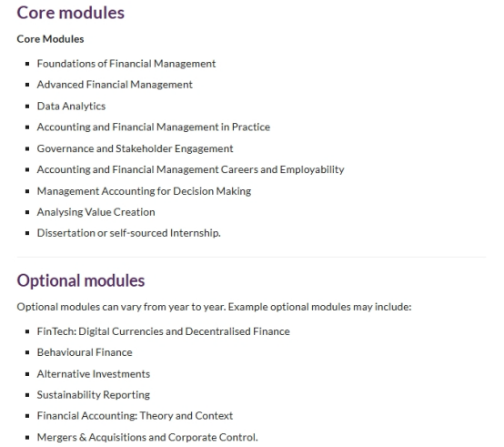Click Governance and Stakeholder Engagement item
The image size is (504, 447).
pyautogui.click(x=135, y=148)
